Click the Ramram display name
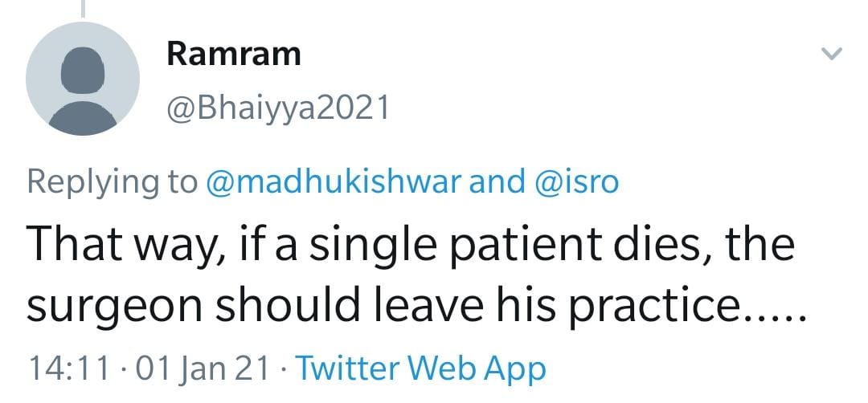 pos(234,55)
